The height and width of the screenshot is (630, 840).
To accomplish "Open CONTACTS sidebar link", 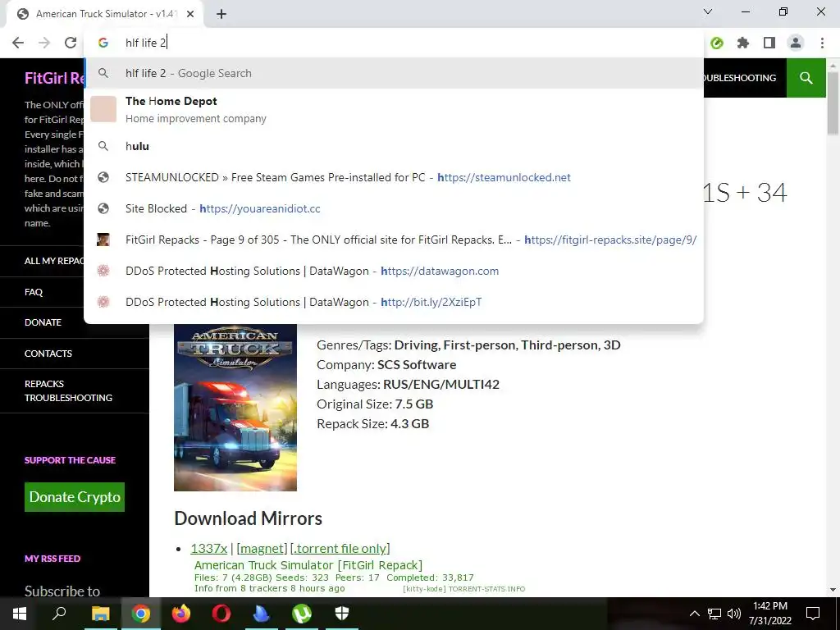I will (x=48, y=354).
